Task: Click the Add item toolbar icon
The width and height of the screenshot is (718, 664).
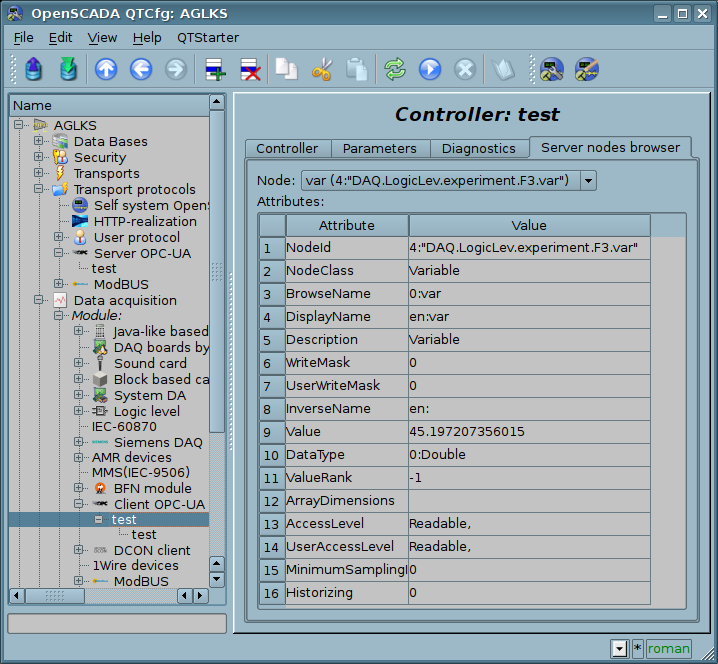Action: (215, 70)
